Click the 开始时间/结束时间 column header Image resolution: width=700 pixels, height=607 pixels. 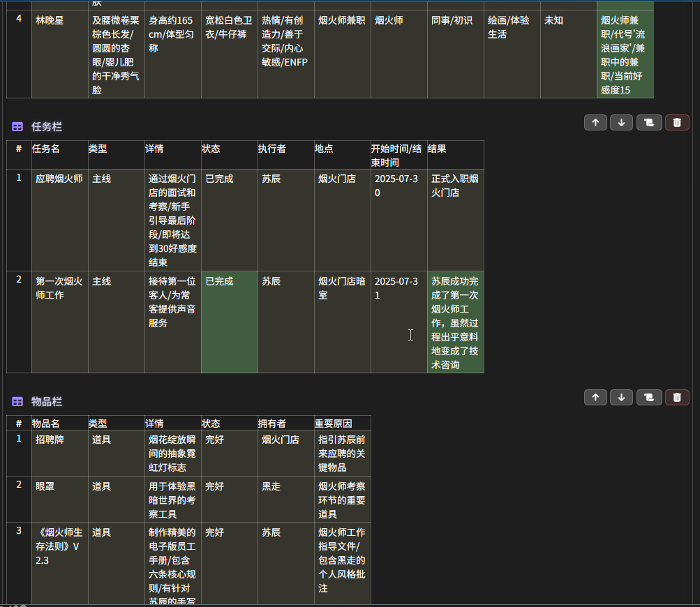tap(398, 155)
